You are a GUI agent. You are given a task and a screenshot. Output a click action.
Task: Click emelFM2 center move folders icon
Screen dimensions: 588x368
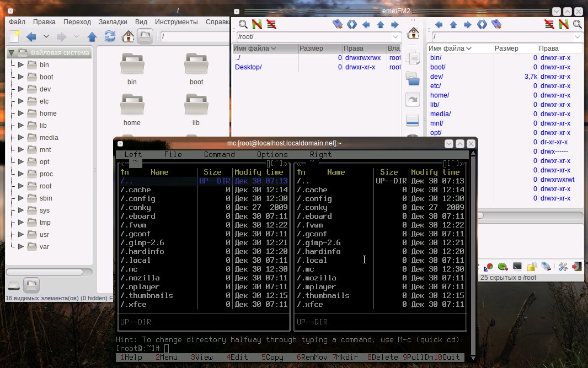[413, 79]
